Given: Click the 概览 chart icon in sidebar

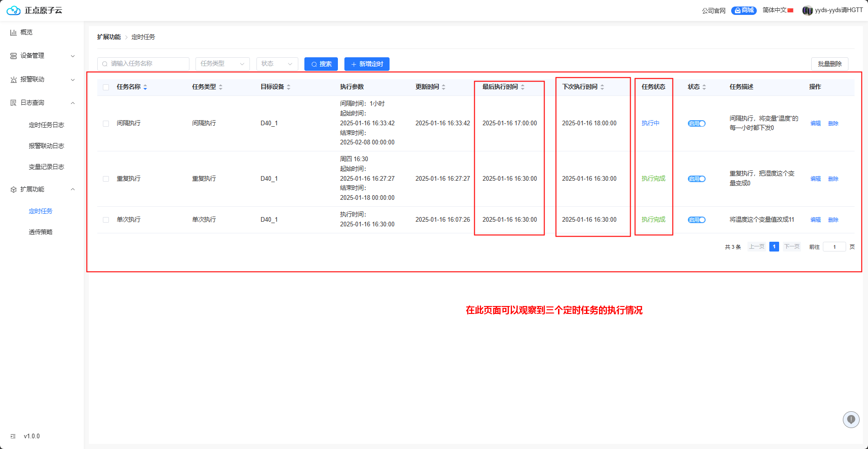Looking at the screenshot, I should pyautogui.click(x=13, y=33).
